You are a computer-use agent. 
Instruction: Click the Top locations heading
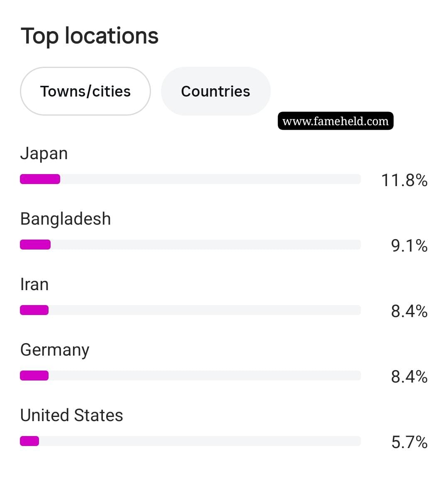pyautogui.click(x=90, y=36)
